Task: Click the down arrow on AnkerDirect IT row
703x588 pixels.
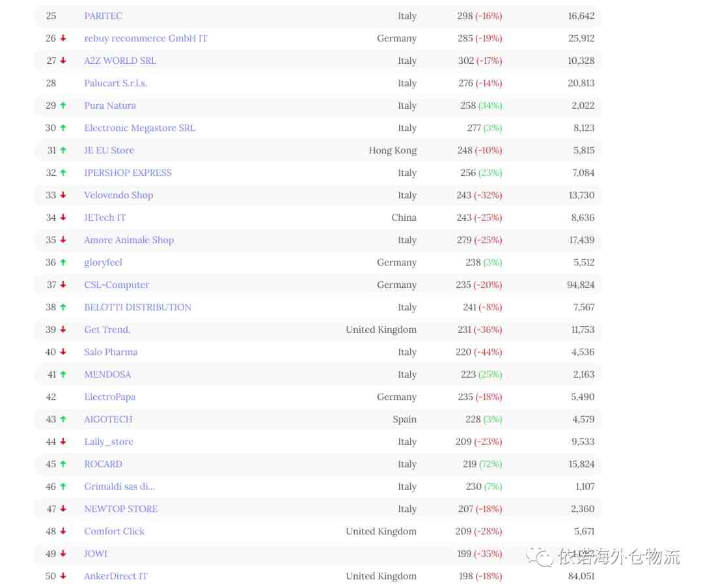Action: [x=63, y=577]
